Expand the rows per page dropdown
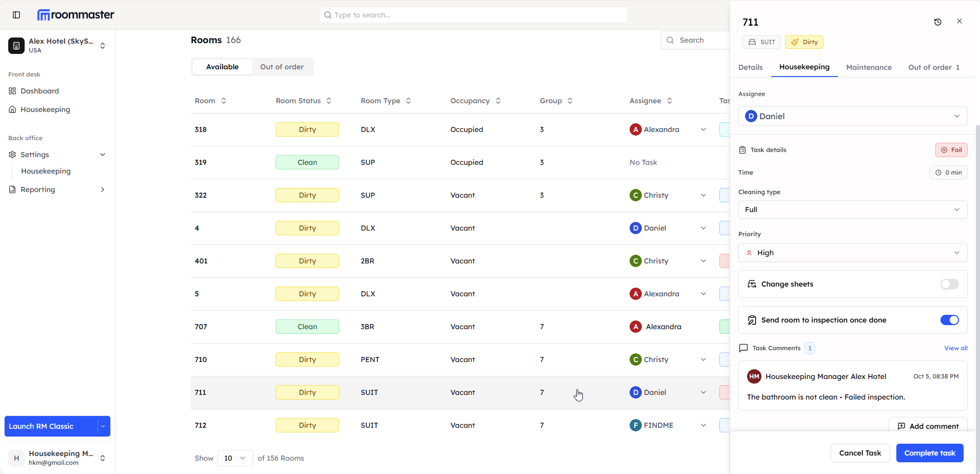Viewport: 980px width, 474px height. [x=235, y=458]
